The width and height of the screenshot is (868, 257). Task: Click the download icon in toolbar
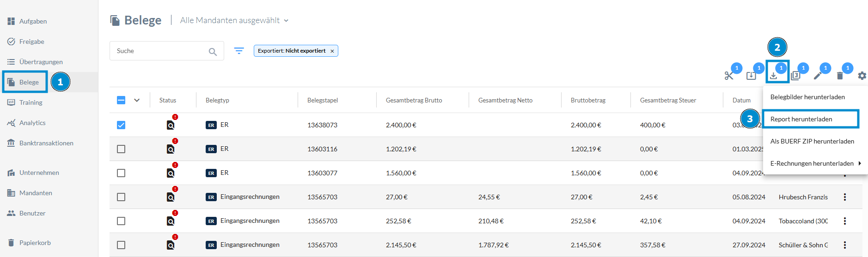pyautogui.click(x=774, y=76)
